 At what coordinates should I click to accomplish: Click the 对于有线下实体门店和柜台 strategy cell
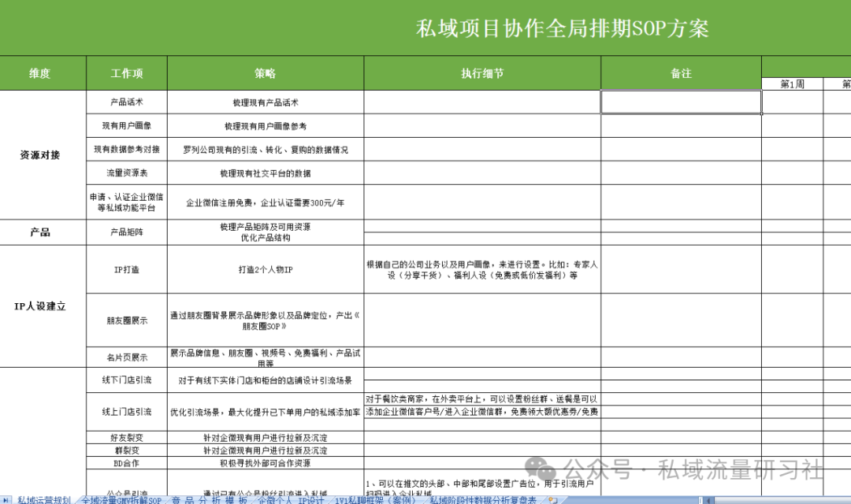coord(266,380)
